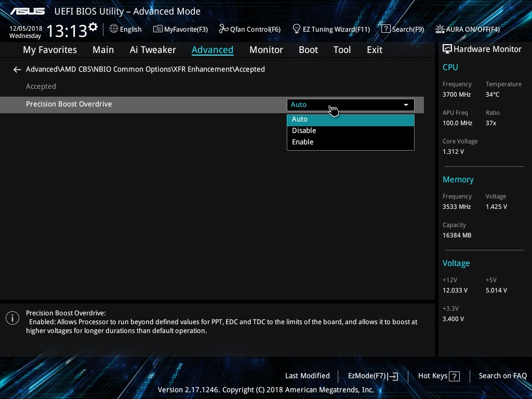The image size is (532, 399).
Task: Click EZ Tuning Wizard(F11) label
Action: point(336,29)
